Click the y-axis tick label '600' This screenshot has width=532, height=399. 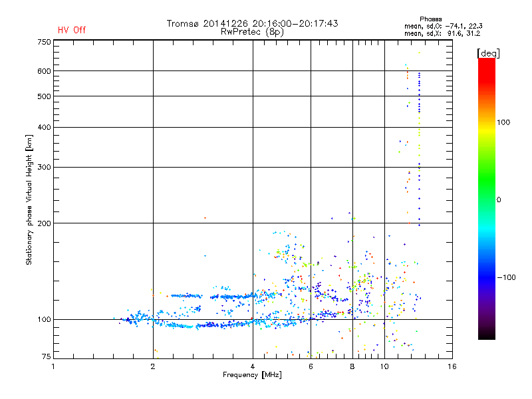44,71
